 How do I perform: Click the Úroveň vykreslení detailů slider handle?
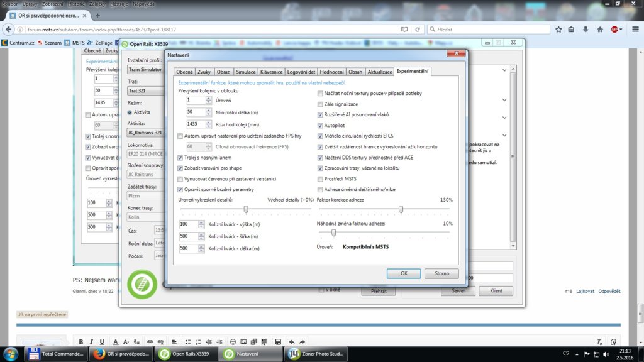246,209
